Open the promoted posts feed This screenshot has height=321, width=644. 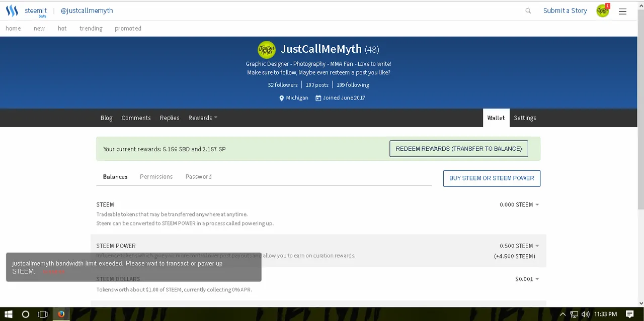(x=128, y=29)
